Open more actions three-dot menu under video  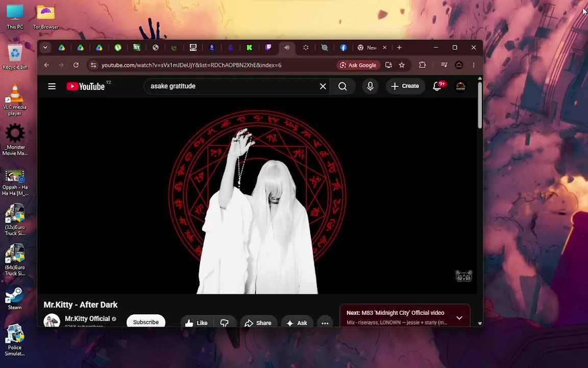pyautogui.click(x=325, y=323)
